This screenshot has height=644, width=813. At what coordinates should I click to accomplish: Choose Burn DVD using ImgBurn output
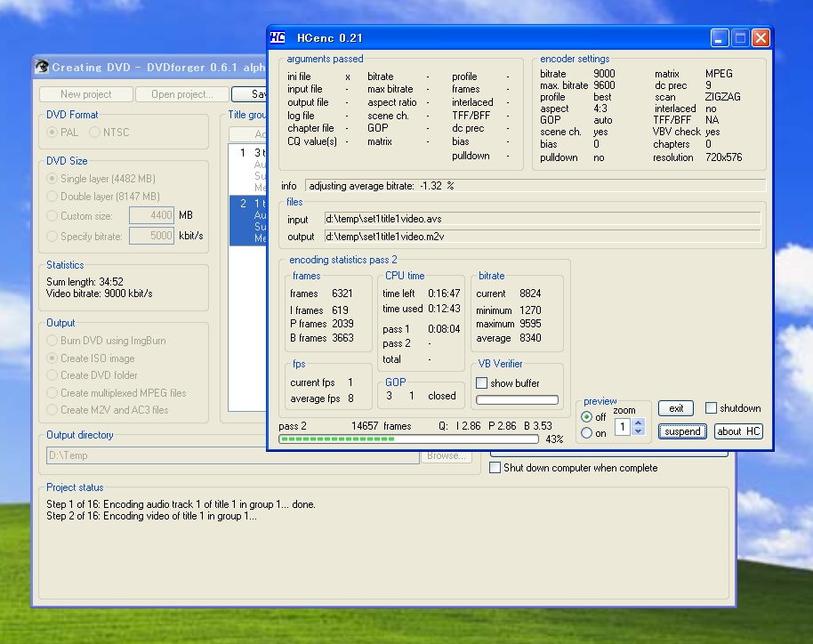click(x=52, y=341)
